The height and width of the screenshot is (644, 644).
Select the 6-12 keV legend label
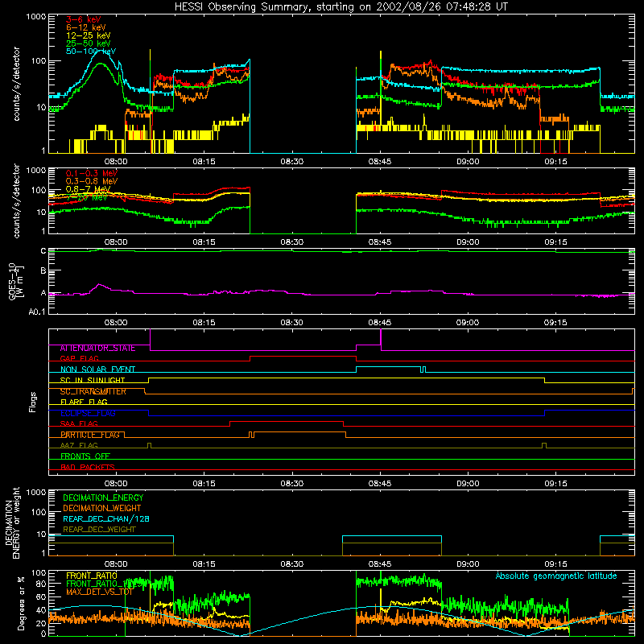pos(85,27)
